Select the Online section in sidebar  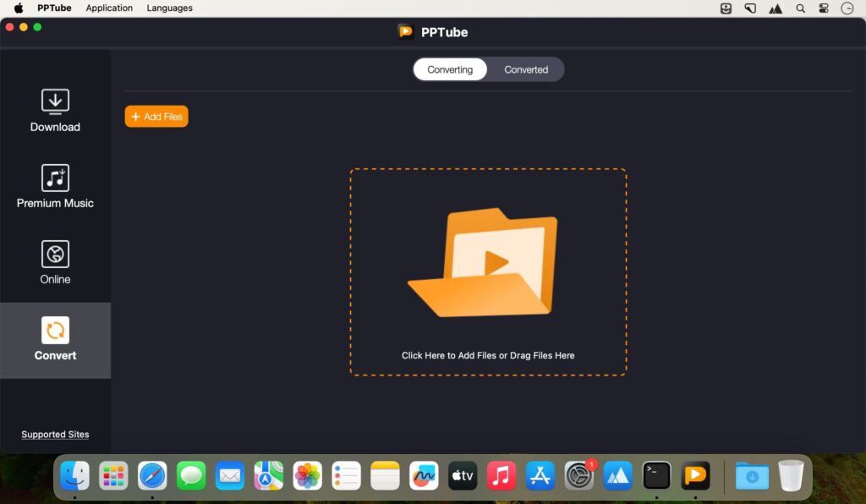(54, 262)
